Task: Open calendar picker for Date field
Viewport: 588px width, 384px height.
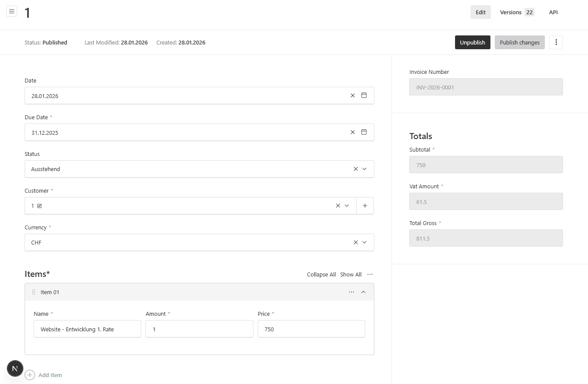Action: pyautogui.click(x=364, y=95)
